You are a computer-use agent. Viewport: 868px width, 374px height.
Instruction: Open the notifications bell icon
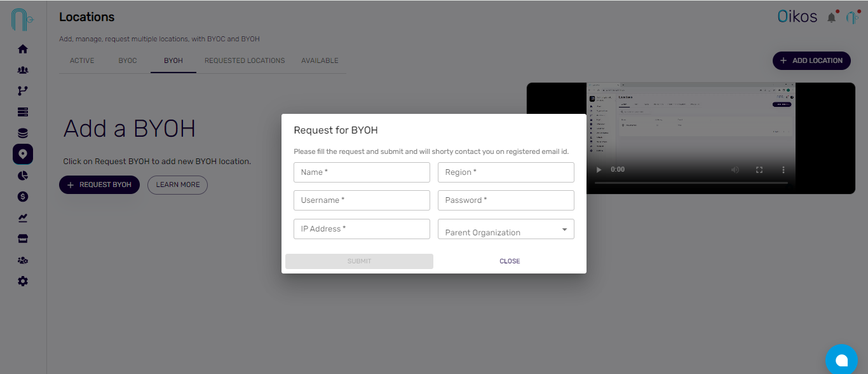coord(831,17)
